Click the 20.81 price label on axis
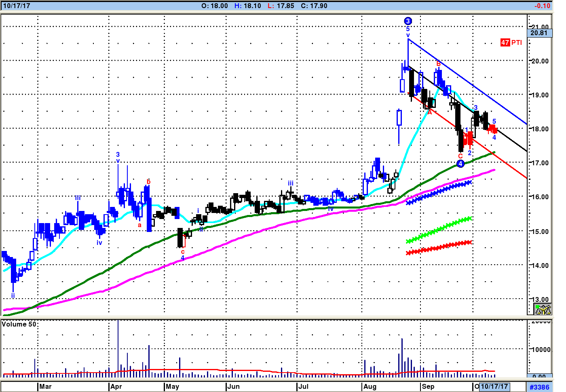The image size is (566, 392). pyautogui.click(x=539, y=33)
